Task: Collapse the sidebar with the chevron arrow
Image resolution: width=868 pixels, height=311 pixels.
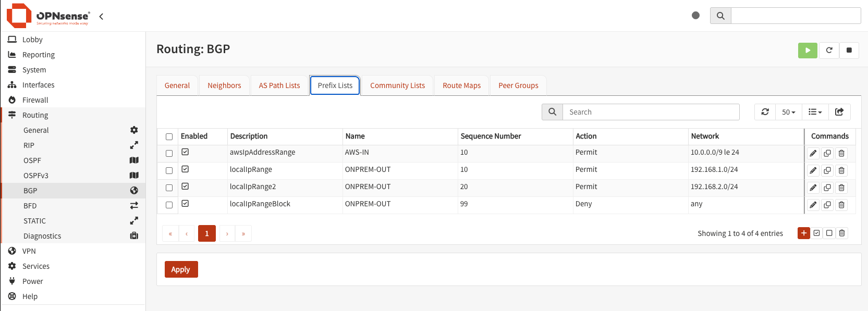Action: [x=101, y=17]
